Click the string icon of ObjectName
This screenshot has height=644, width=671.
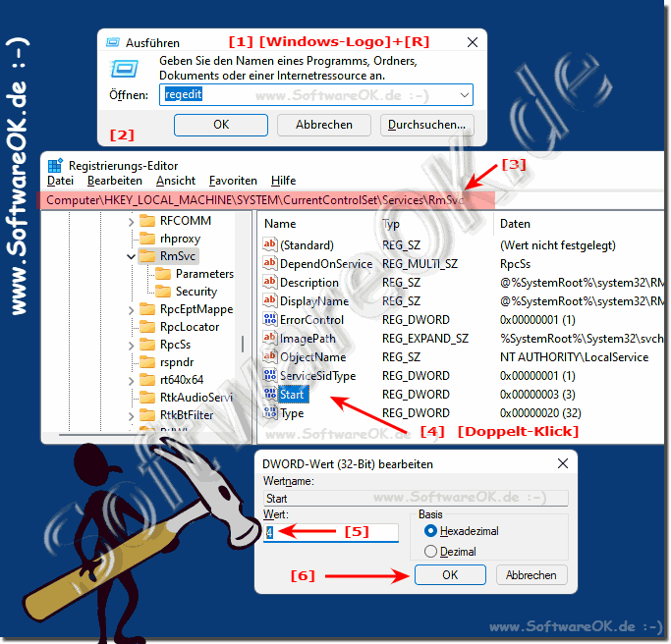click(x=269, y=356)
